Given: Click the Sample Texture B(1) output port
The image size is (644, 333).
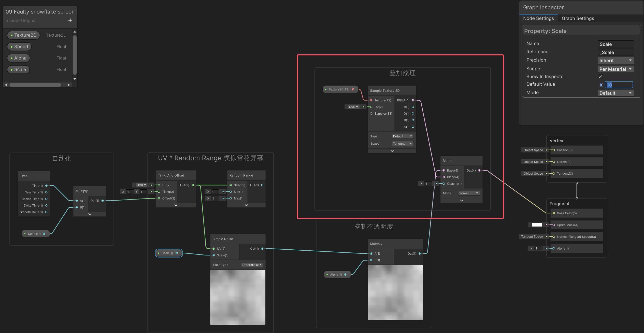Looking at the screenshot, I should (x=413, y=120).
